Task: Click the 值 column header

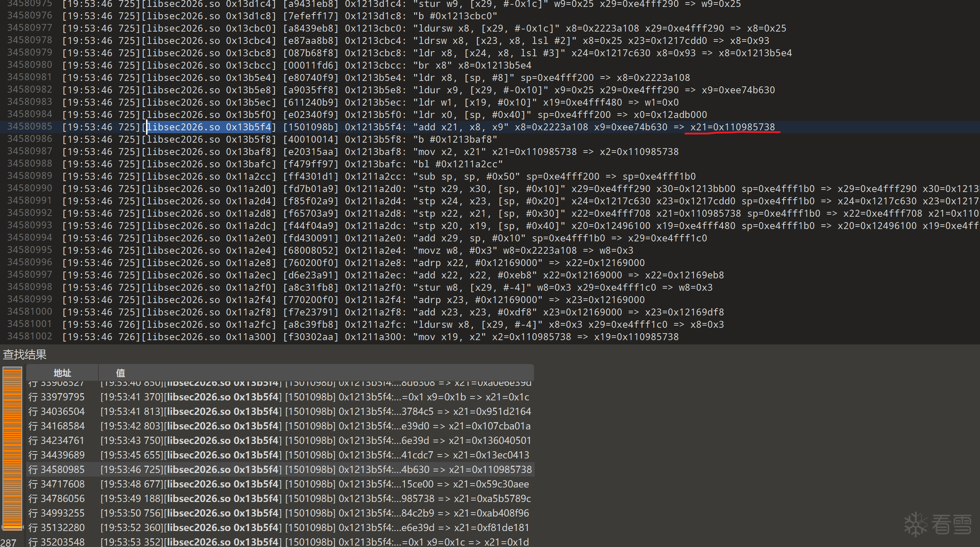Action: tap(120, 372)
